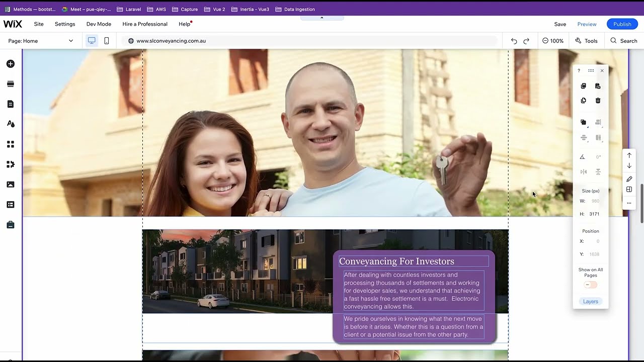Click the Delete trash icon in toolbar panel
The image size is (644, 362).
coord(598,101)
